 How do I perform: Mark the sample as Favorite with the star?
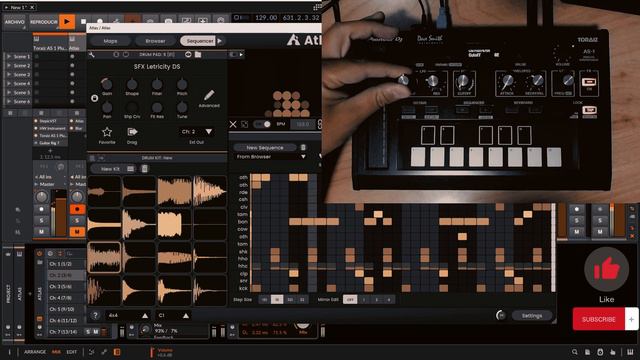click(x=107, y=132)
